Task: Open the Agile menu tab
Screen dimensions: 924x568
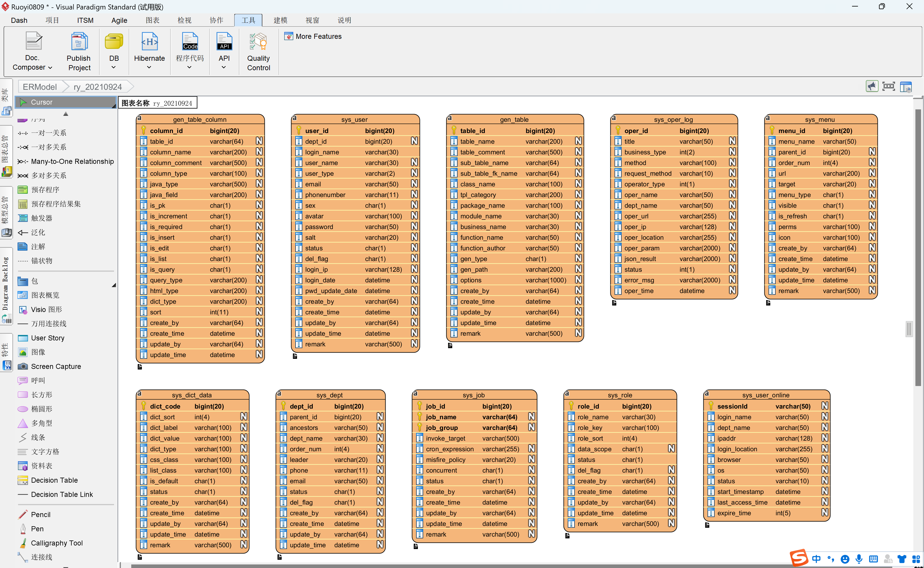Action: tap(119, 20)
